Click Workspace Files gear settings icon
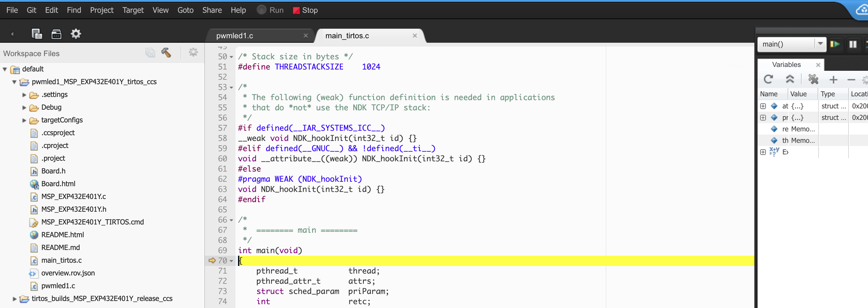This screenshot has height=308, width=868. (x=193, y=53)
